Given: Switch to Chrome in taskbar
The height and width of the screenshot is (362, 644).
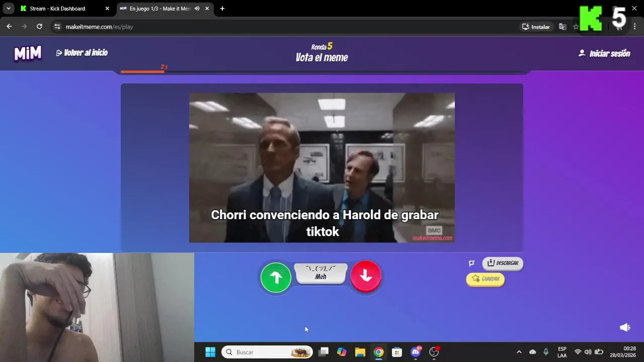Looking at the screenshot, I should [x=378, y=352].
